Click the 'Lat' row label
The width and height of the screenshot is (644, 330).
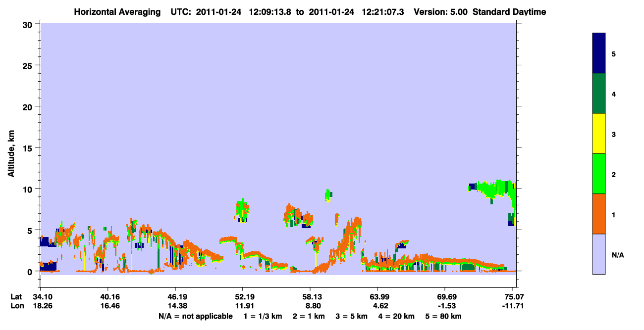click(16, 297)
